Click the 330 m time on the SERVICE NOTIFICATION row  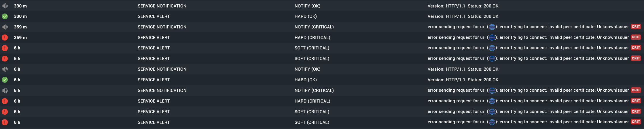(20, 6)
